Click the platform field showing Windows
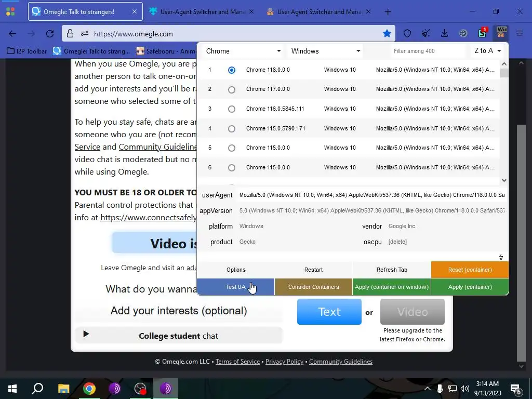Viewport: 532px width, 399px height. point(295,226)
